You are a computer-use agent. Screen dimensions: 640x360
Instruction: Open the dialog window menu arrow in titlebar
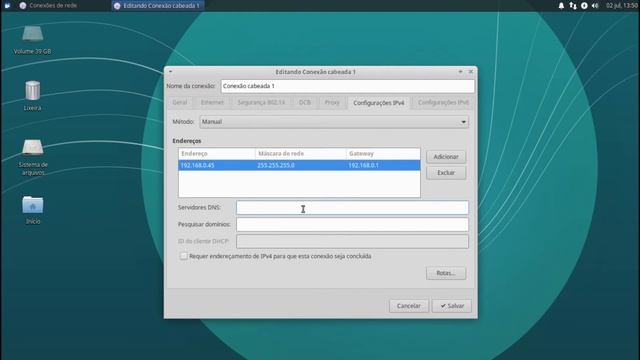coord(171,72)
